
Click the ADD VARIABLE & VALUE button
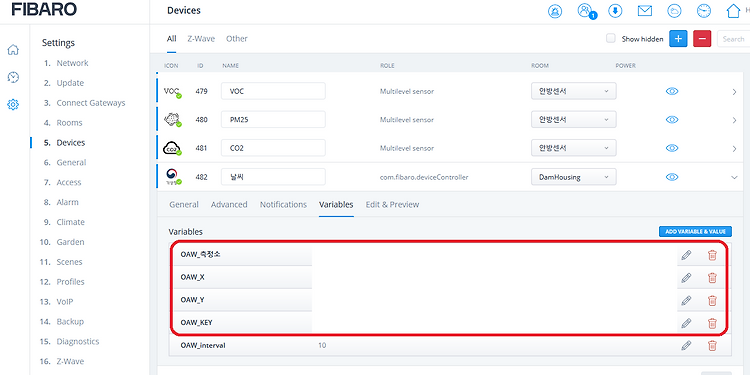pos(695,232)
